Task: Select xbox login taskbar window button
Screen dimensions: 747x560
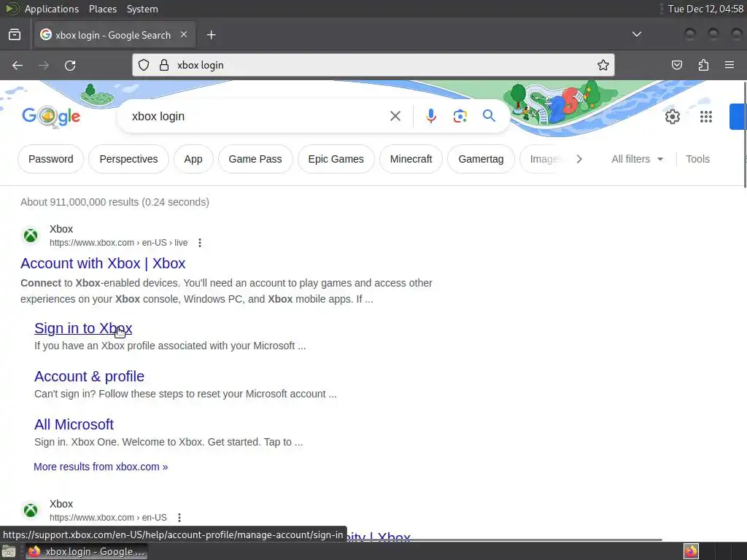Action: click(x=87, y=551)
